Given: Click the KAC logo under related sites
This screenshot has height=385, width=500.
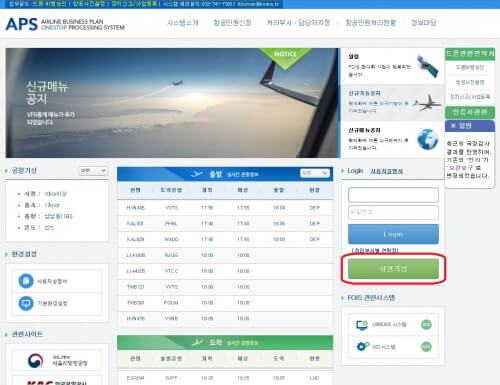Looking at the screenshot, I should point(39,383).
